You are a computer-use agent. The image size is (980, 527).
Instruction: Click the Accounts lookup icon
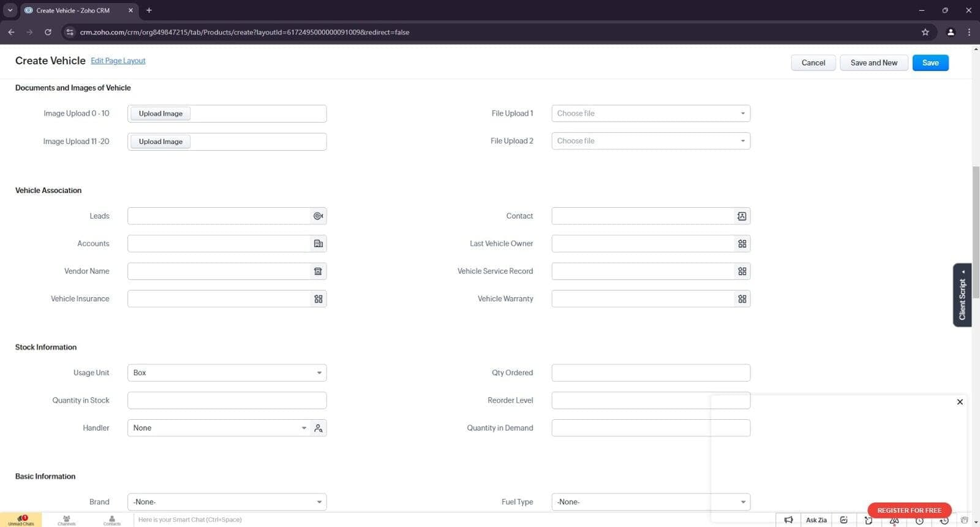click(318, 243)
